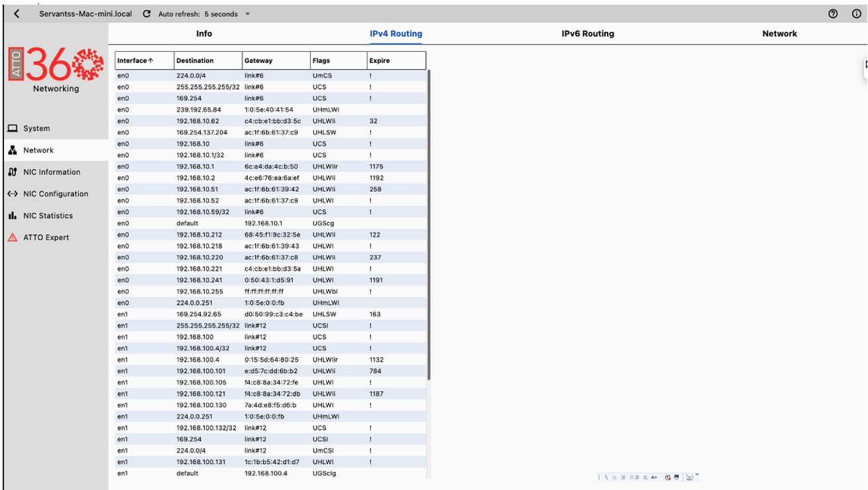This screenshot has height=490, width=868.
Task: Sort by the Gateway column header
Action: 276,60
